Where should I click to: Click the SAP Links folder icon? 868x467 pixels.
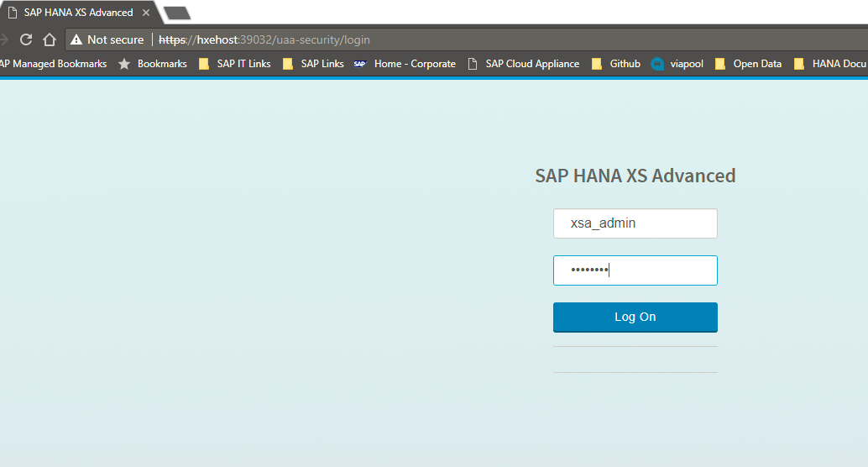click(288, 64)
